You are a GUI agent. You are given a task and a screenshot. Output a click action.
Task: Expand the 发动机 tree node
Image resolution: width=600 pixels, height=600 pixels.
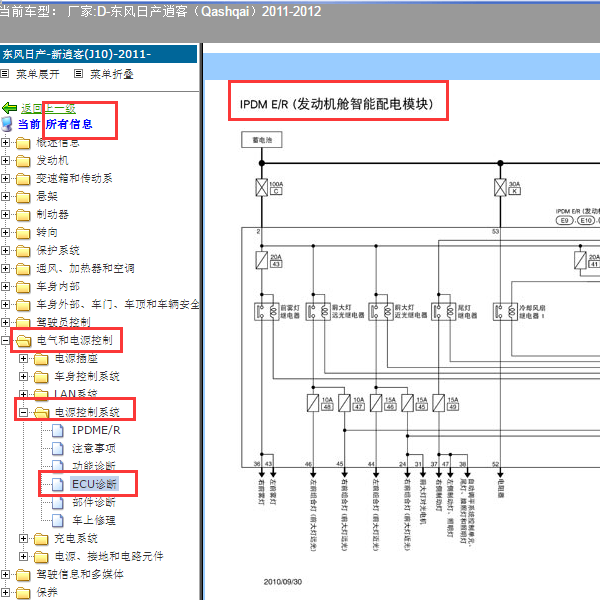pos(5,160)
